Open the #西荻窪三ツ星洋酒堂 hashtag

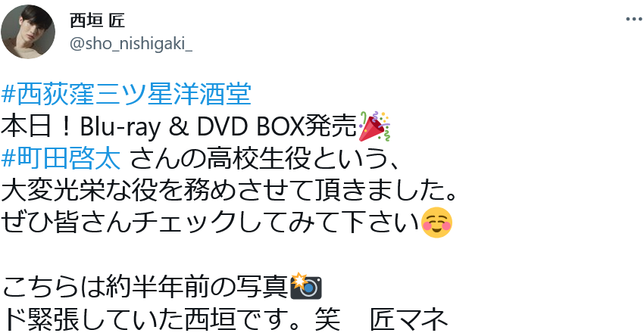pos(126,95)
